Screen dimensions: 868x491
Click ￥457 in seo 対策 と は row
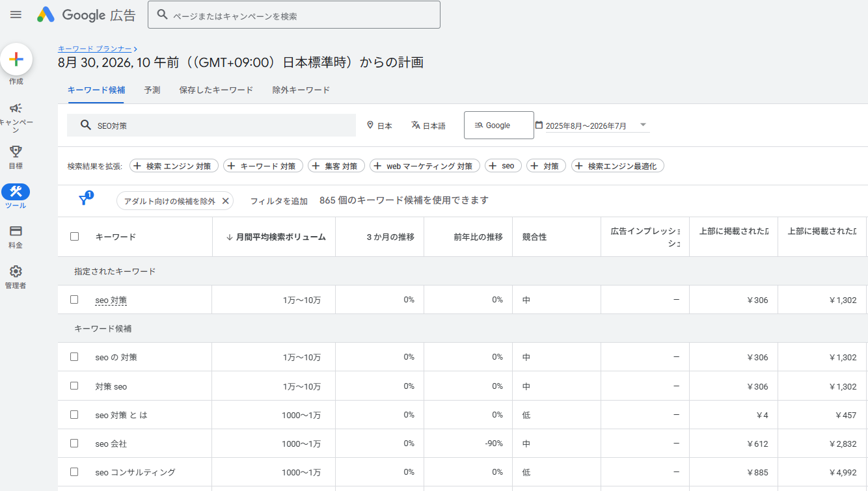coord(845,415)
